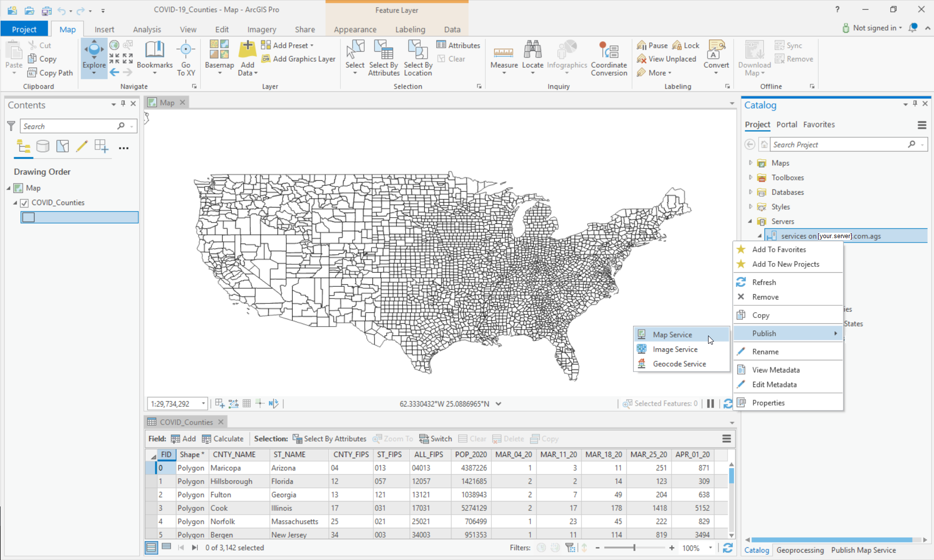
Task: Click the Measure tool icon
Action: coord(504,52)
